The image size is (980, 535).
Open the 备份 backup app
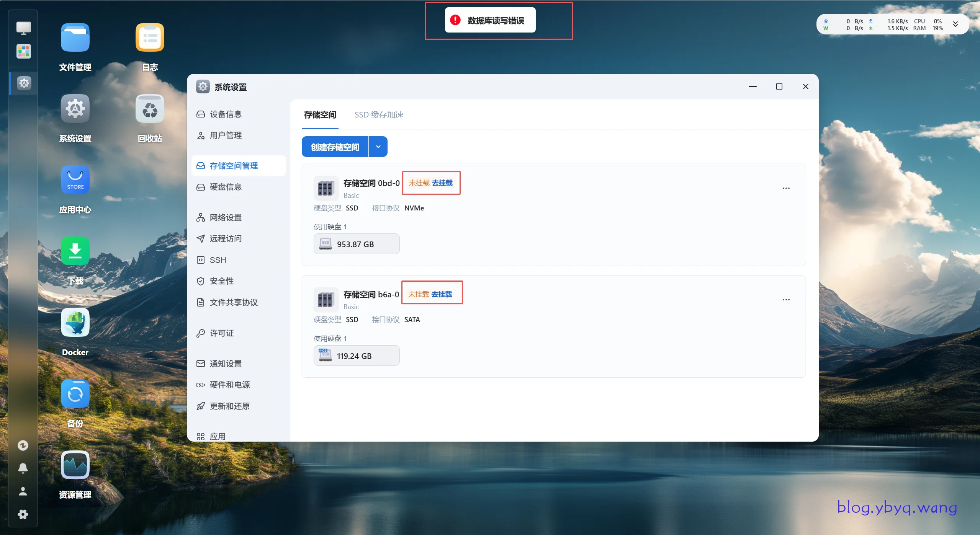75,394
